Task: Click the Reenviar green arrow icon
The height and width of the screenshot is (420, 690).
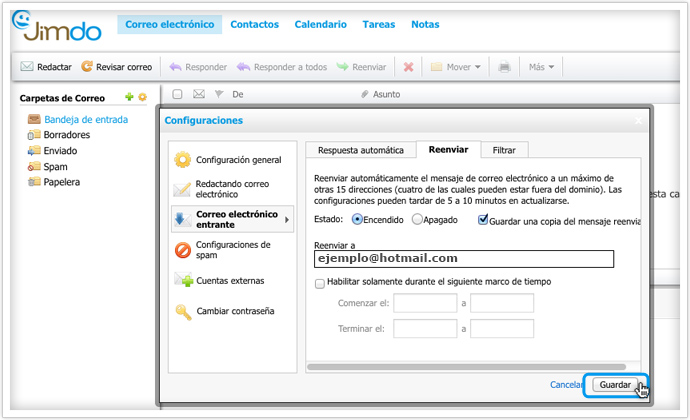Action: (x=342, y=67)
